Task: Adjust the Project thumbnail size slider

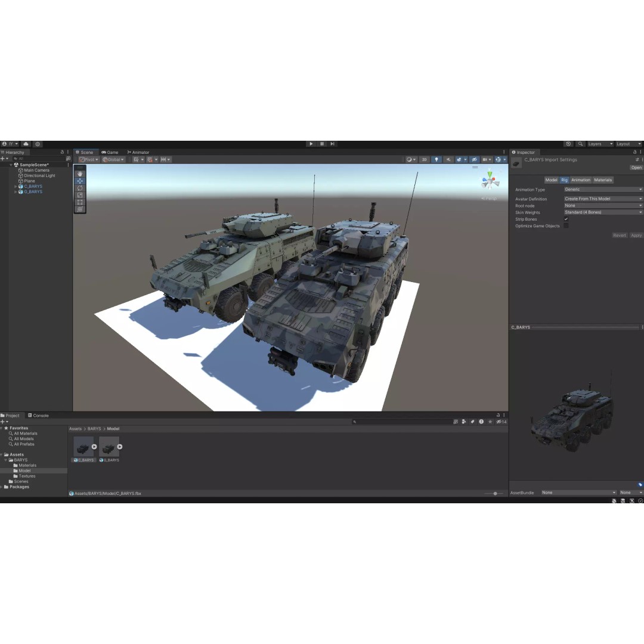Action: [x=494, y=493]
